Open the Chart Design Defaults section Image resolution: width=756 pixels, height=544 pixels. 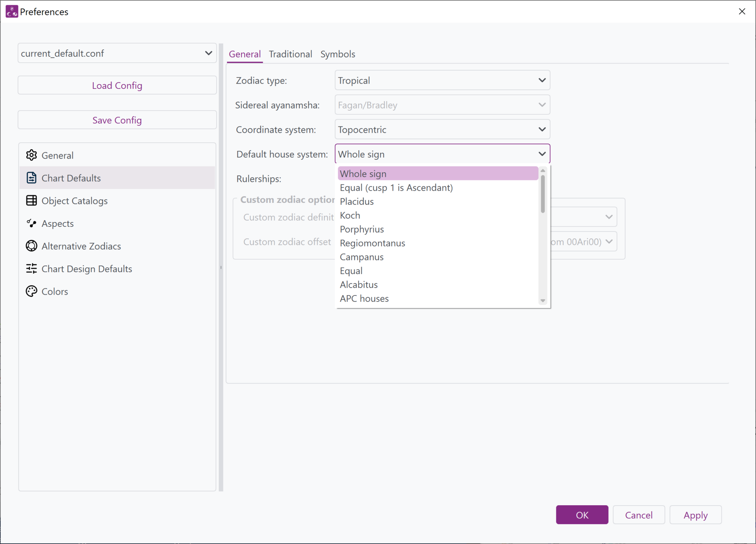86,268
